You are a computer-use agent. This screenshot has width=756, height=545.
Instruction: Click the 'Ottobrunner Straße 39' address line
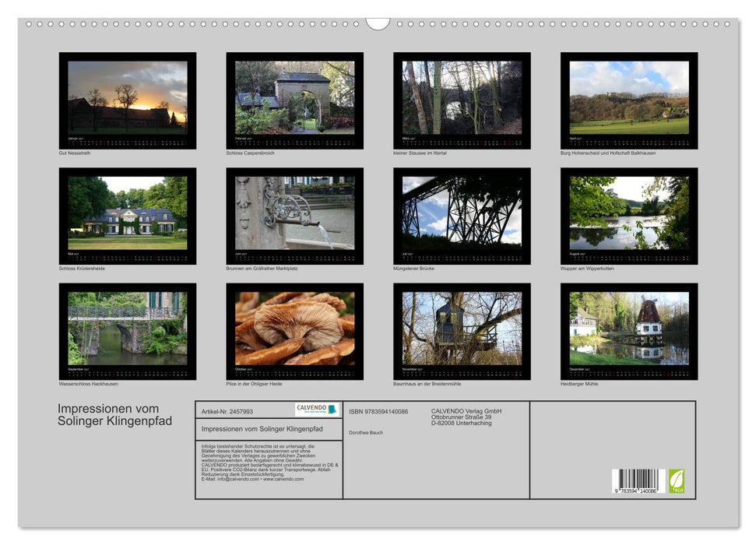pos(462,417)
